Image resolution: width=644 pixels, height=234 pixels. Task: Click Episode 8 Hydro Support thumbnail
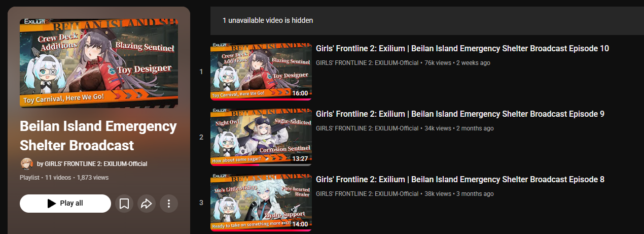pyautogui.click(x=261, y=203)
